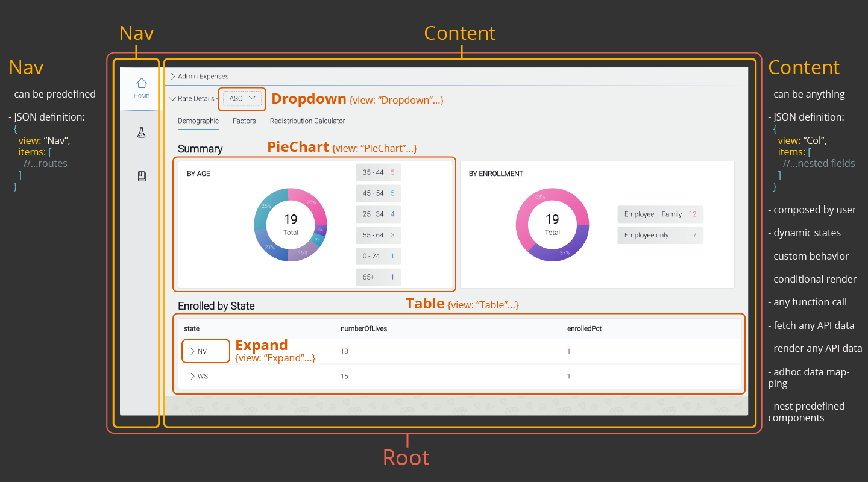Expand the Admin Expenses section
Viewport: 868px width, 482px height.
173,77
